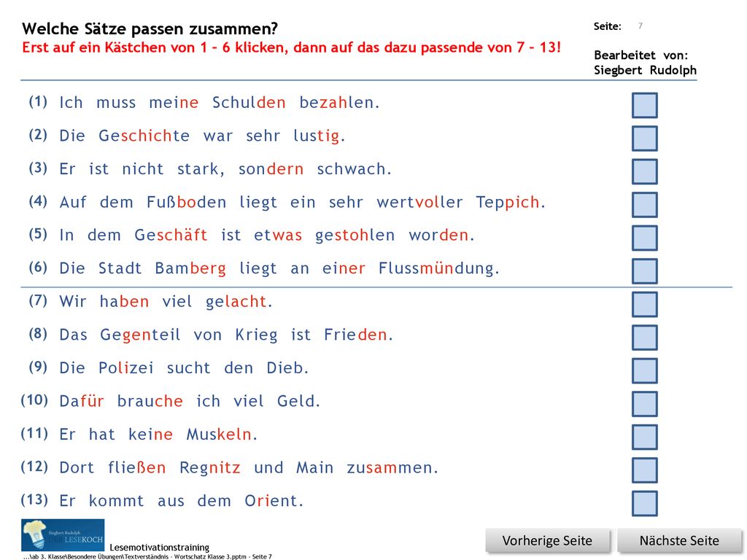Click box beside 'Er kommt aus dem Orient'
Image resolution: width=747 pixels, height=560 pixels.
645,503
